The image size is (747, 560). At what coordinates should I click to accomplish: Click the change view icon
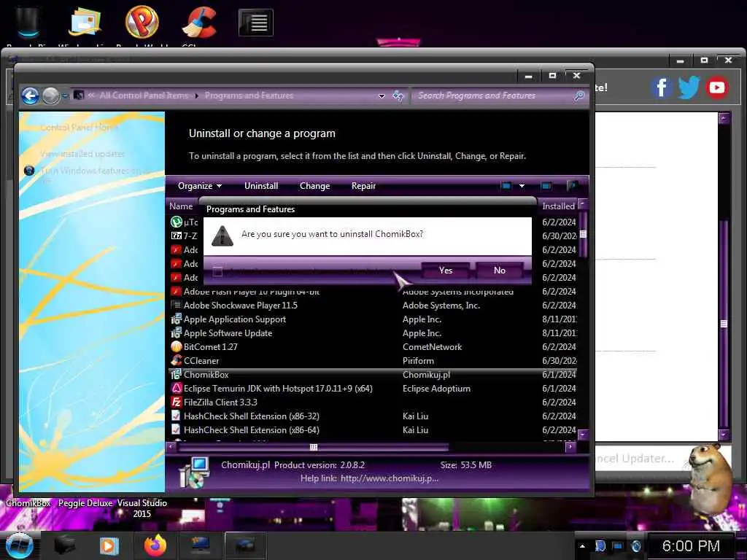click(506, 186)
